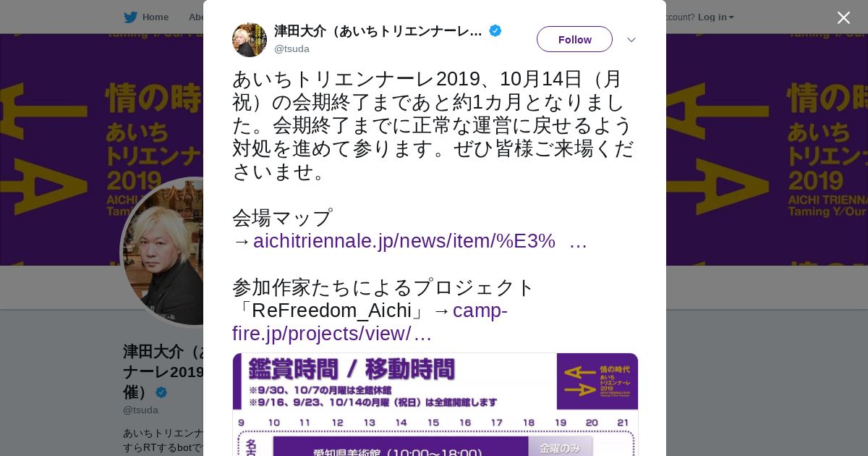Open the aichitriennale.jp venue map link
Viewport: 868px width, 456px height.
click(420, 241)
